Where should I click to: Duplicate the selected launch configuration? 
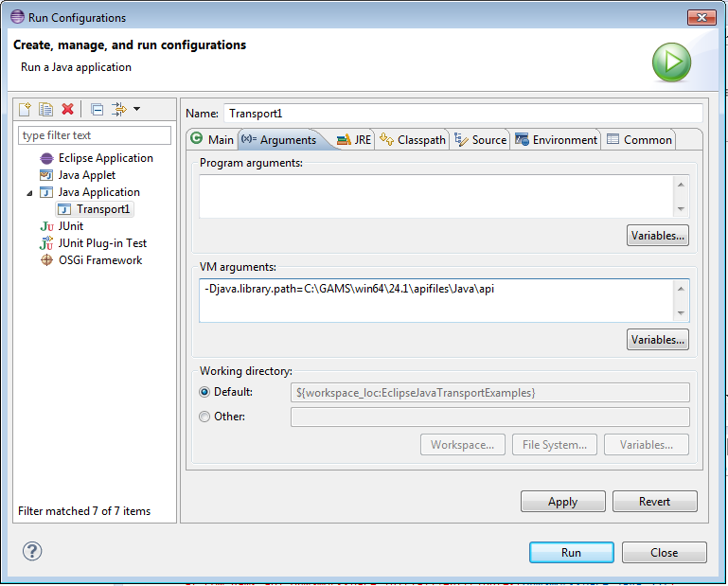[45, 110]
